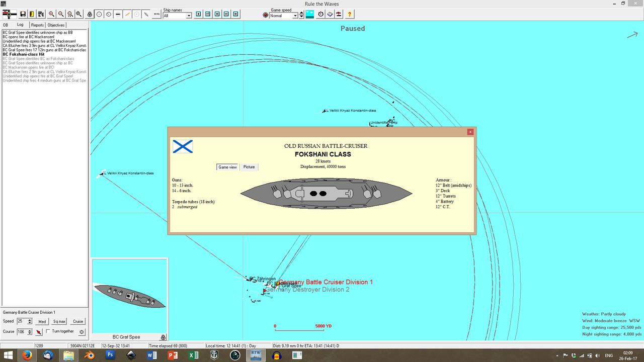Click the Save game icon
Viewport: 644px width, 362px height.
pyautogui.click(x=23, y=14)
